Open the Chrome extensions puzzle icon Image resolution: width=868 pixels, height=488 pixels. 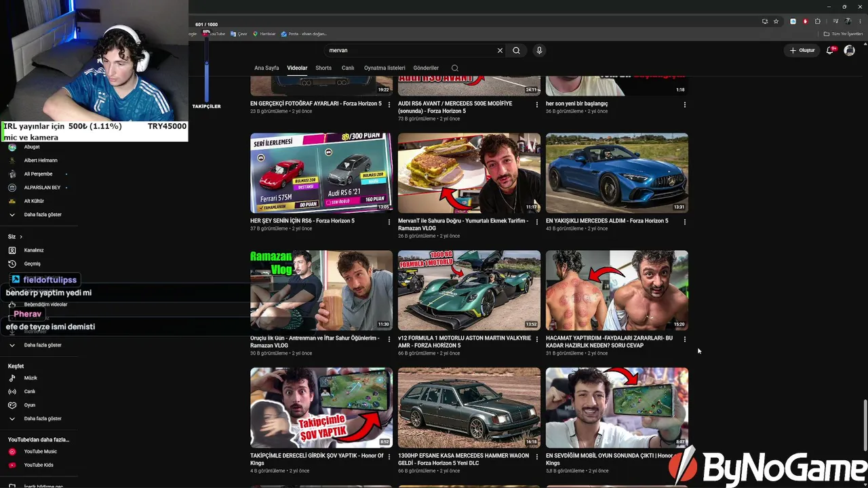(x=818, y=21)
